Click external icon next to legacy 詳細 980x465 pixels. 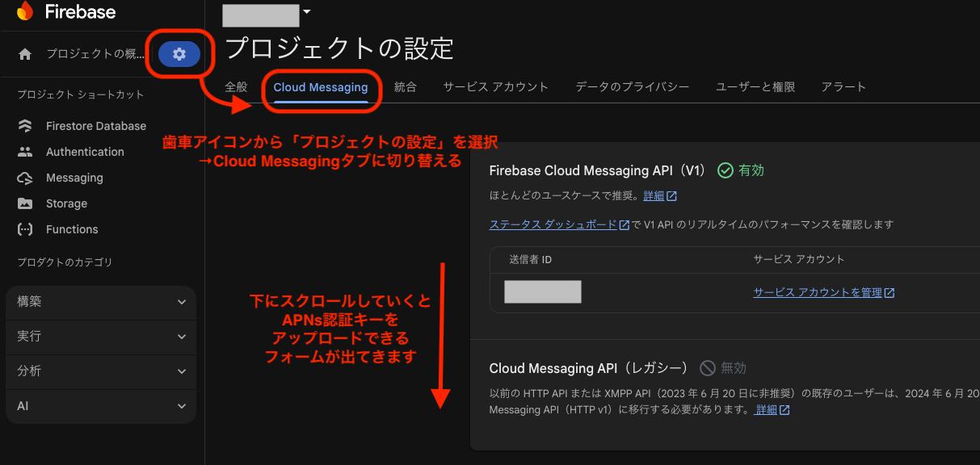tap(784, 410)
